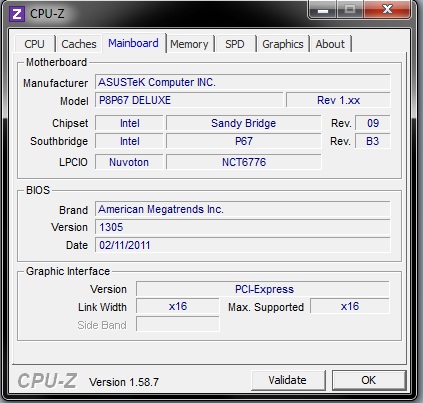Switch to the Graphics tab
423x403 pixels.
pyautogui.click(x=283, y=44)
